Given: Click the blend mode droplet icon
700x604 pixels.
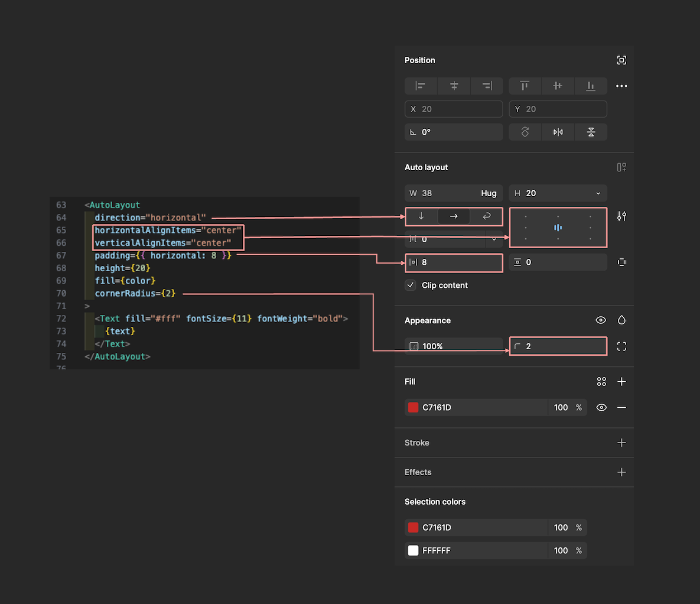Looking at the screenshot, I should tap(621, 320).
